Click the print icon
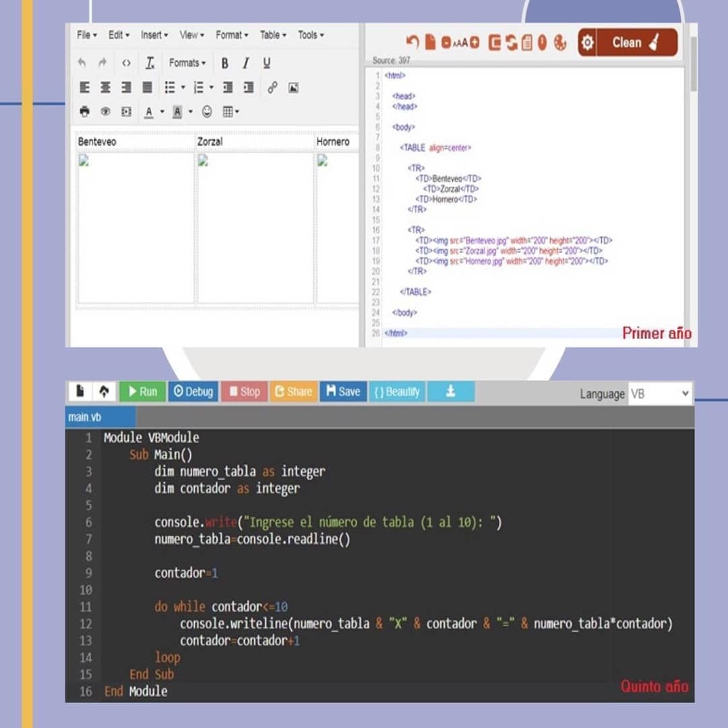The image size is (728, 728). tap(84, 112)
